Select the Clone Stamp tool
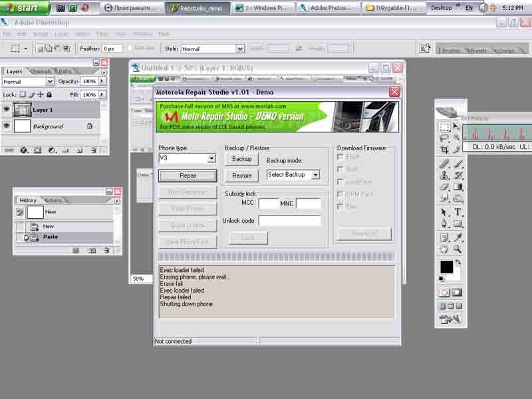The width and height of the screenshot is (532, 399). [x=444, y=176]
